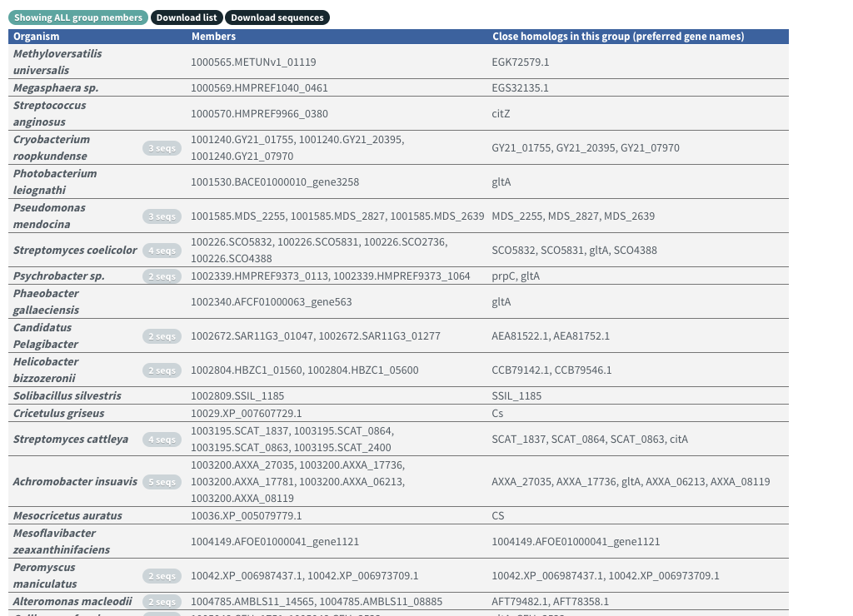Click the Download list button
Viewport: 853px width, 616px height.
tap(187, 17)
